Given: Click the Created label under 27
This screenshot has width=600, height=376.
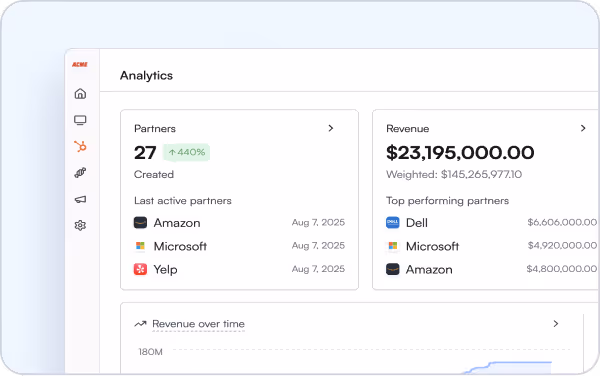Looking at the screenshot, I should tap(154, 174).
